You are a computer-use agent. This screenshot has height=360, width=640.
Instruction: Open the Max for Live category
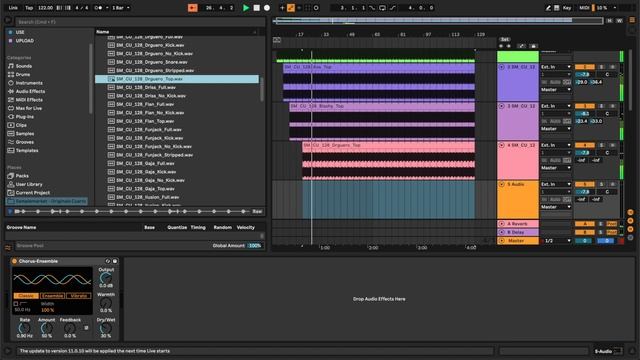(29, 108)
